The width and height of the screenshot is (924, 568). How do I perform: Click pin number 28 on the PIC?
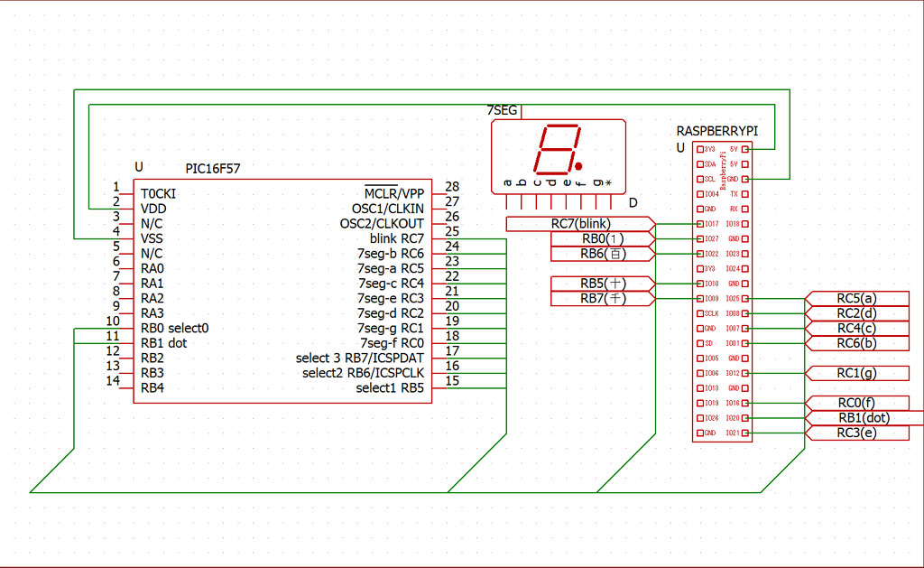coord(452,186)
